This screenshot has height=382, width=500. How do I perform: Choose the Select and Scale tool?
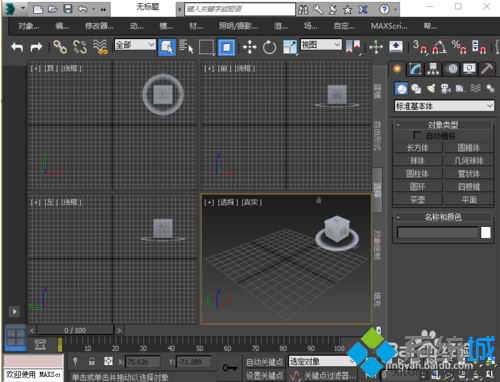[290, 47]
